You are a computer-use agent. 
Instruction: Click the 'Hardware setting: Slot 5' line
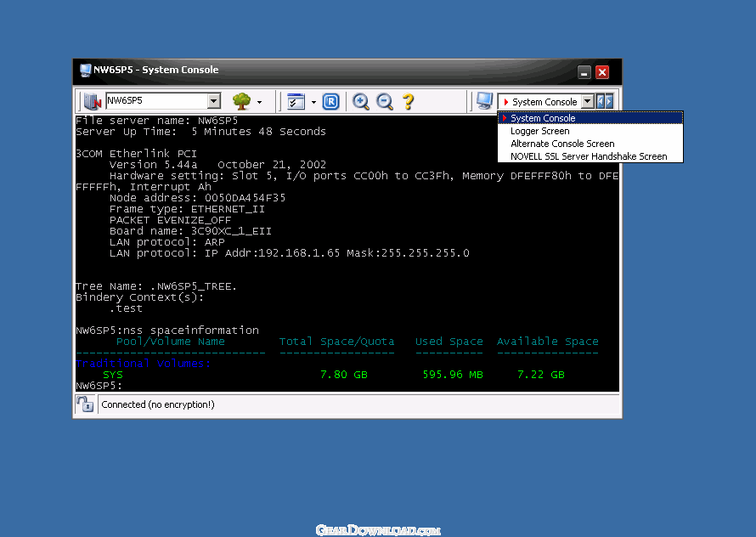(364, 176)
